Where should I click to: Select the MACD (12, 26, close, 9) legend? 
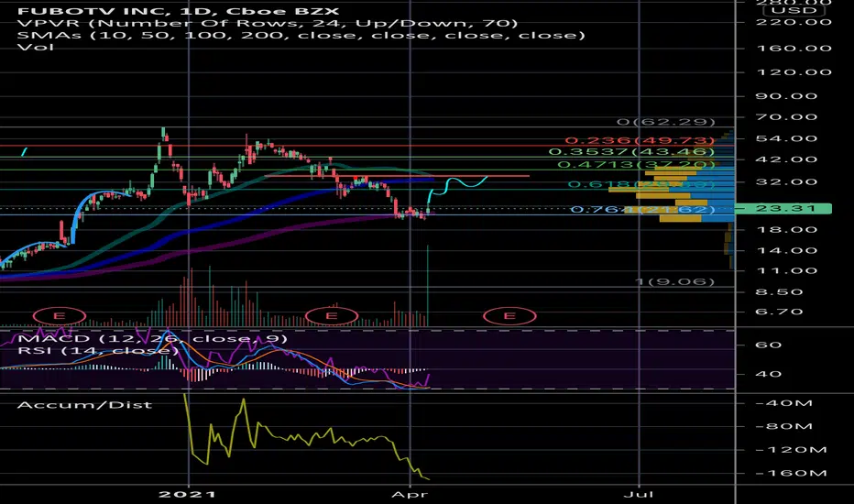coord(152,338)
